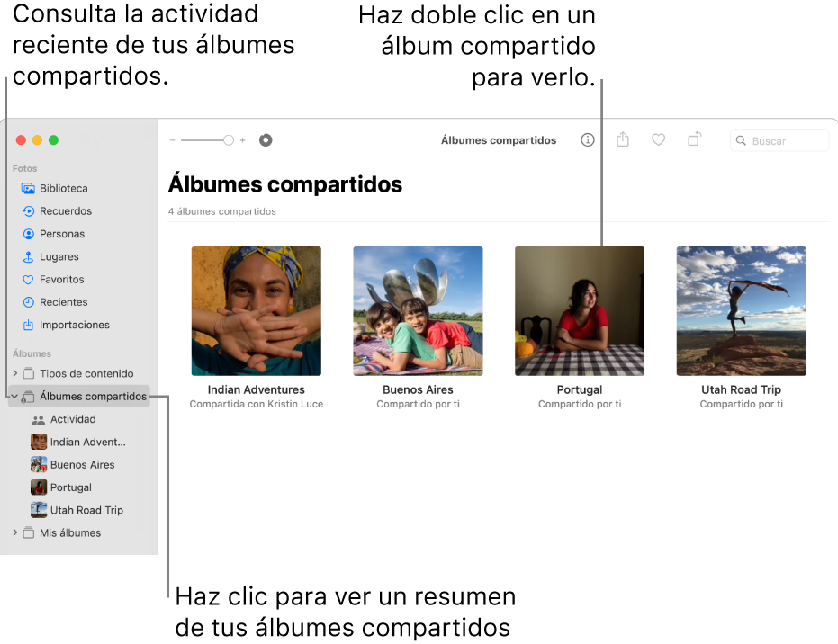Toggle the Info panel open
Viewport: 838px width, 644px height.
point(587,140)
